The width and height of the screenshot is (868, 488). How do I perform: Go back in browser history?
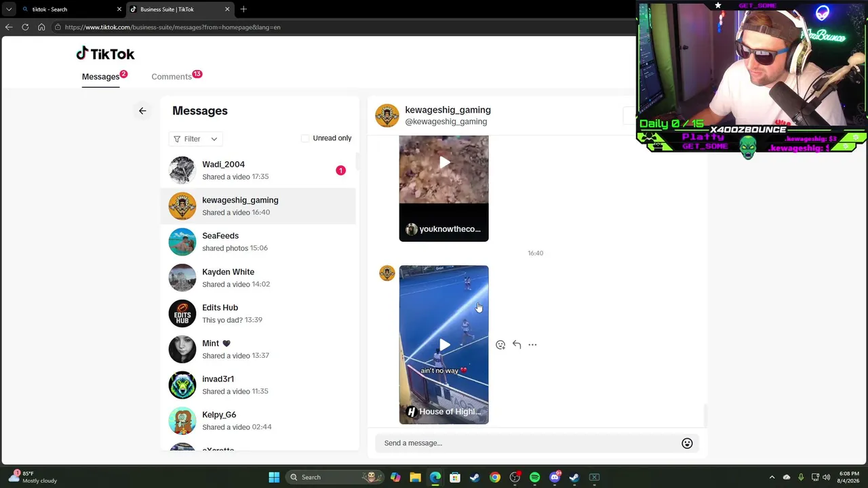[9, 27]
